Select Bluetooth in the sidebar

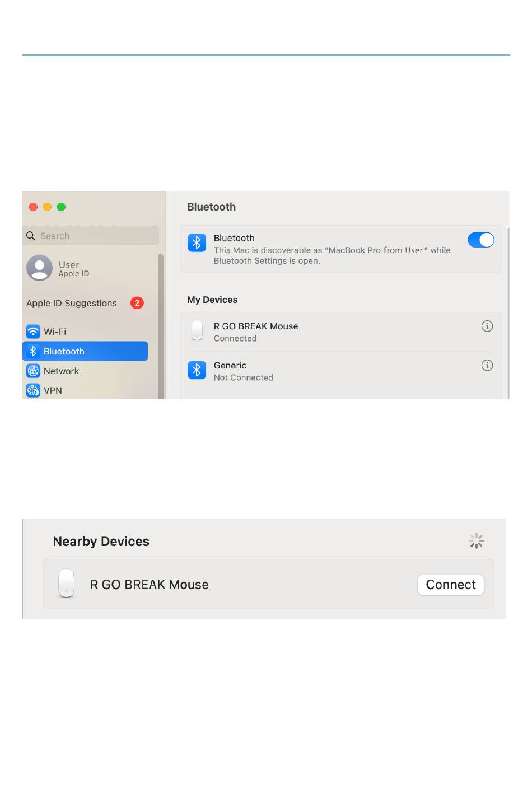(85, 351)
